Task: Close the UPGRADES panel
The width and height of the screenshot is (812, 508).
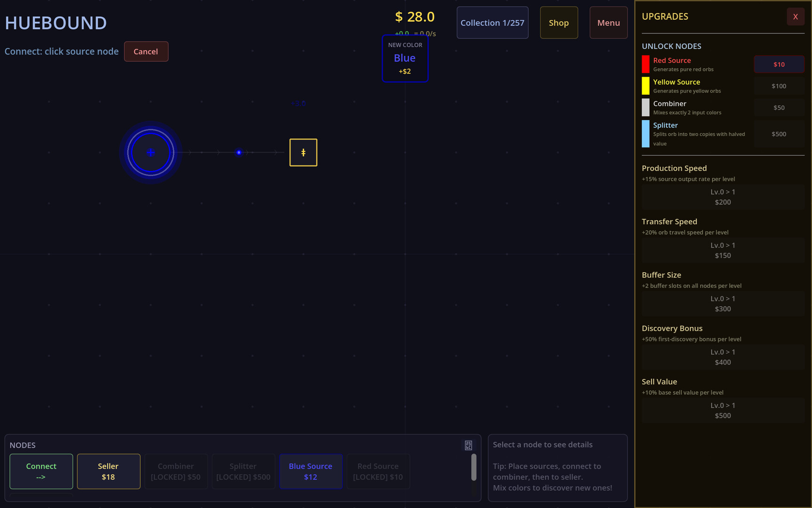Action: pyautogui.click(x=796, y=16)
